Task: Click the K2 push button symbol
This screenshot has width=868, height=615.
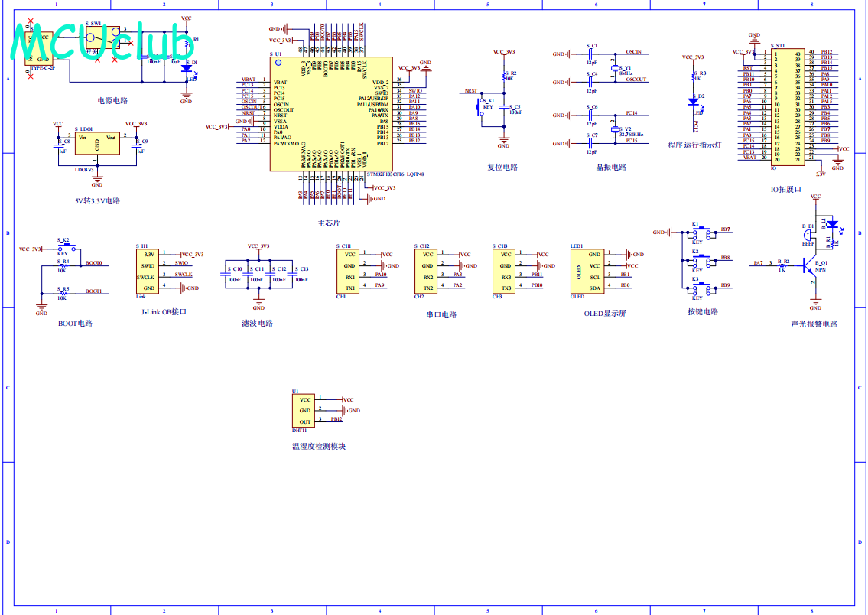Action: tap(702, 260)
